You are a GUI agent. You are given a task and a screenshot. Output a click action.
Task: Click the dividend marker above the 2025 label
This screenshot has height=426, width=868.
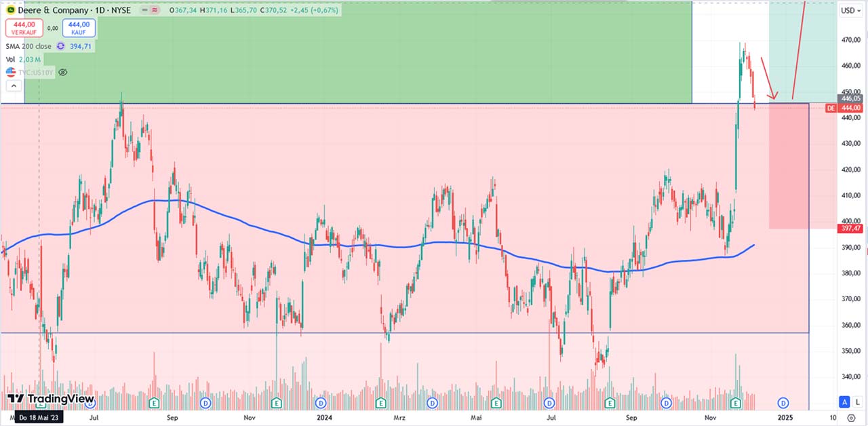pyautogui.click(x=784, y=403)
